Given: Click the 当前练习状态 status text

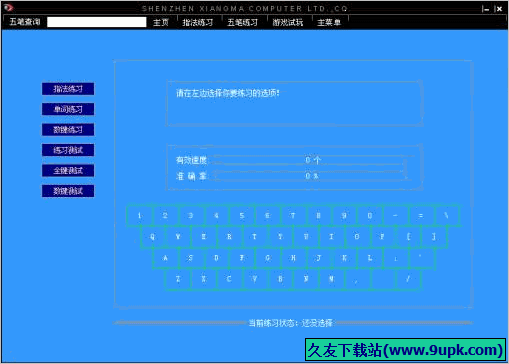Looking at the screenshot, I should tap(290, 323).
